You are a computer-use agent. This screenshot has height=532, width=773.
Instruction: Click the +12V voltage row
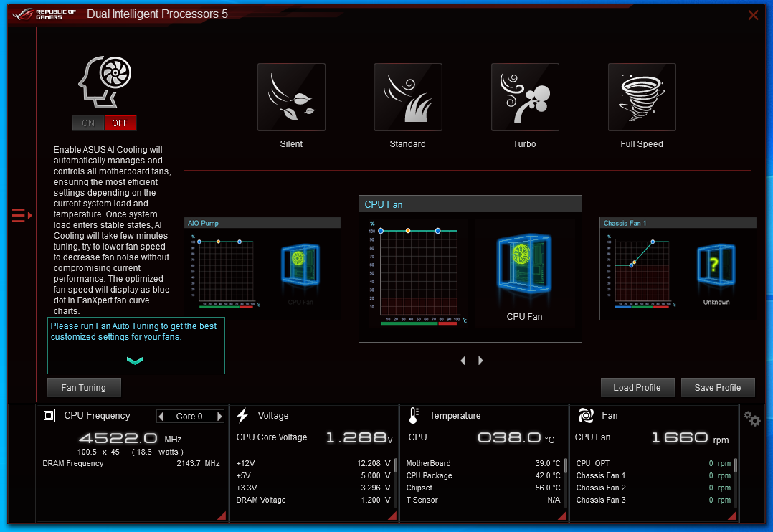(313, 463)
